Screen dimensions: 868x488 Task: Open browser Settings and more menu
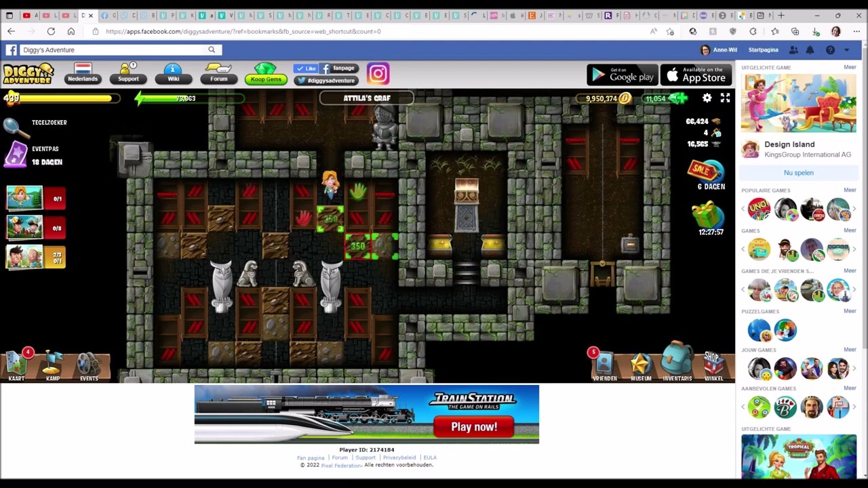[856, 31]
